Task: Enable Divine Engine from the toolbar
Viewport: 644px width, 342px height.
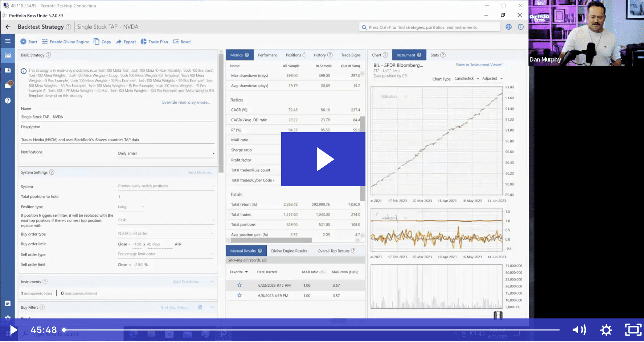Action: pos(65,42)
